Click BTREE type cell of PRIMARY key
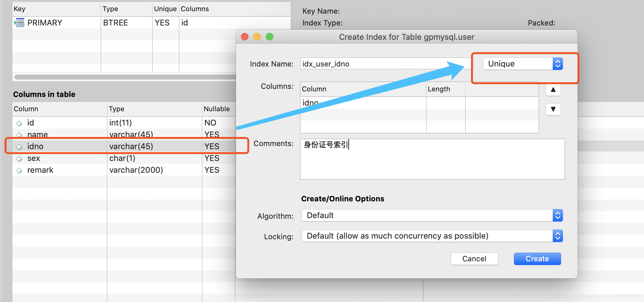The image size is (644, 302). pos(127,23)
